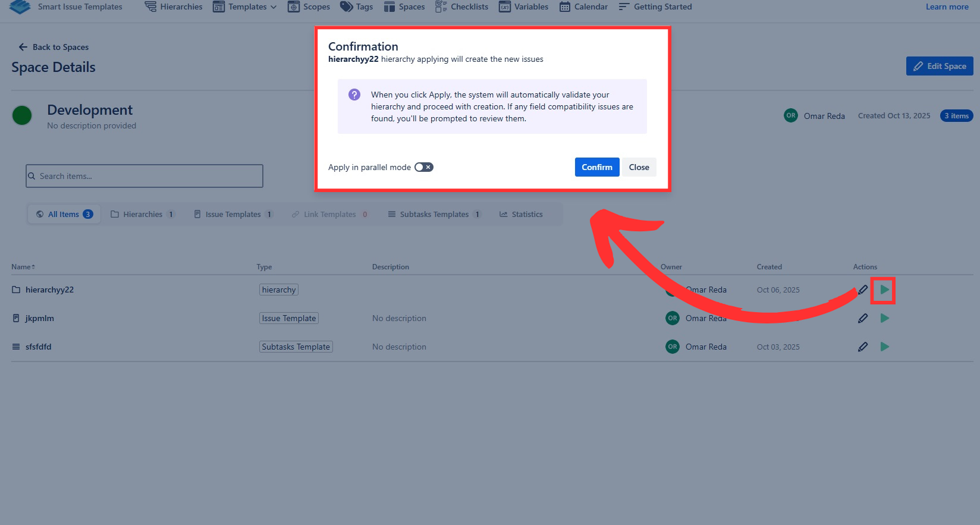Run the hierarchyy22 apply play icon
Screen dimensions: 980x525
(x=884, y=290)
